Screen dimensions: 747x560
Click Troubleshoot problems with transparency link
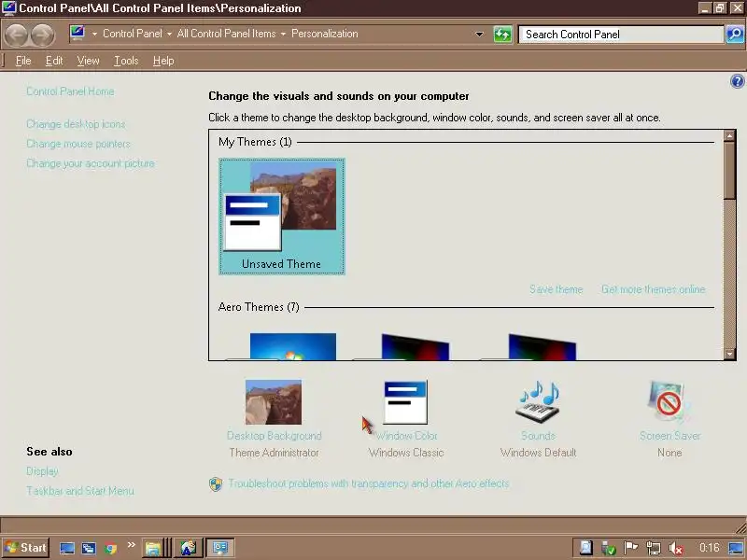click(368, 483)
